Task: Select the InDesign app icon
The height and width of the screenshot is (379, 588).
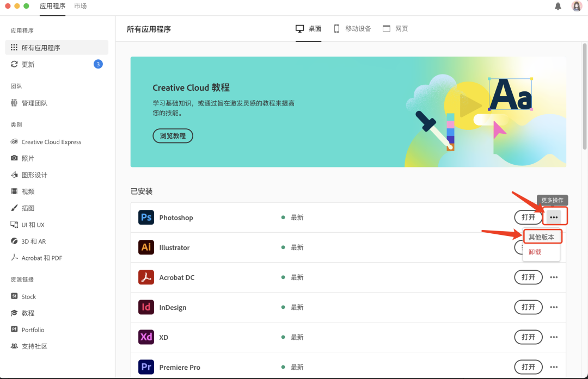Action: tap(146, 307)
